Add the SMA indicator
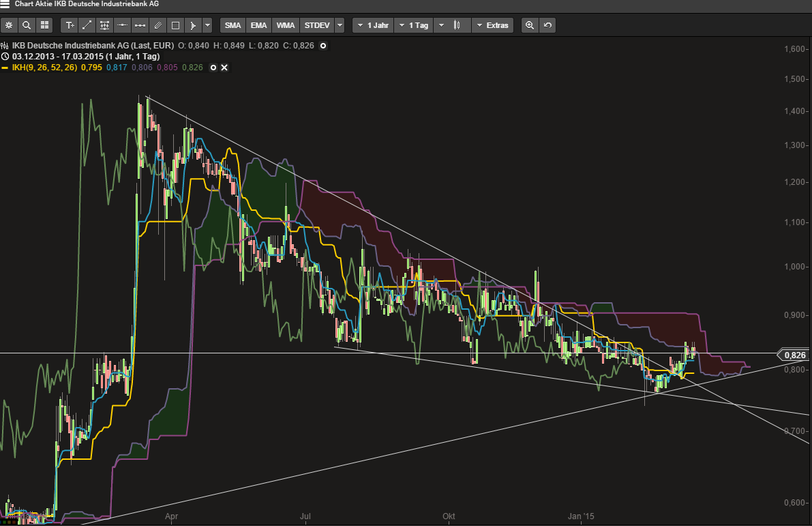The image size is (812, 526). click(233, 25)
